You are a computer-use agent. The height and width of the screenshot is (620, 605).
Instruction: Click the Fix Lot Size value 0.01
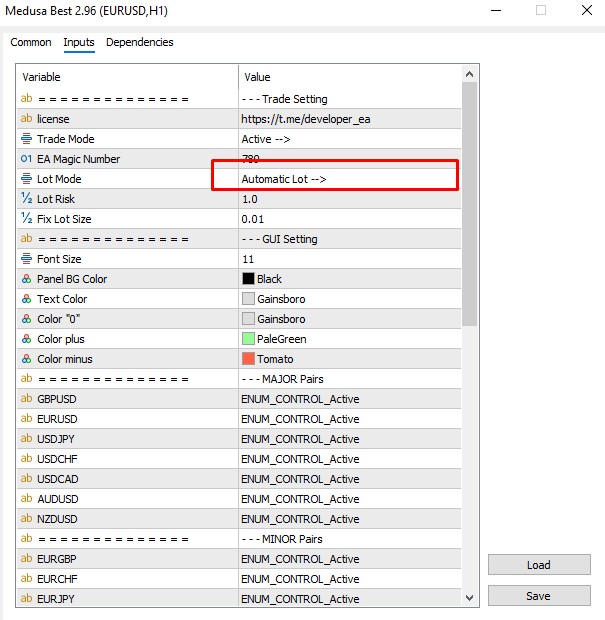350,219
